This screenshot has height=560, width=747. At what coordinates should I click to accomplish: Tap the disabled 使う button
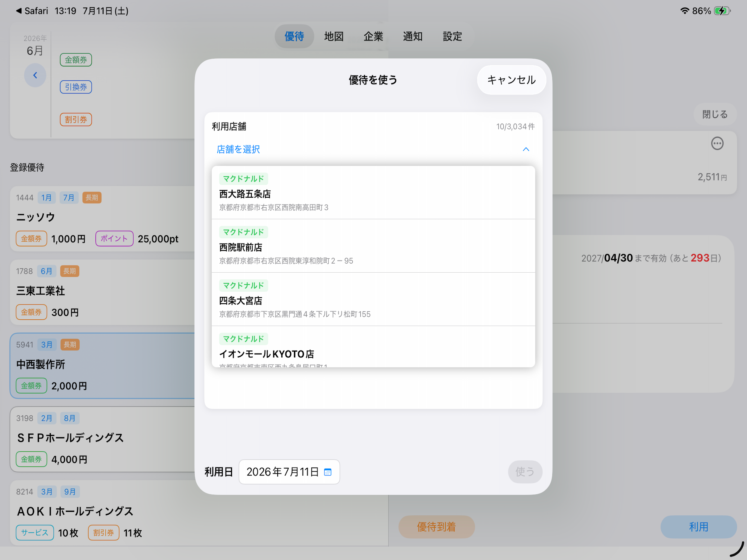pyautogui.click(x=525, y=471)
